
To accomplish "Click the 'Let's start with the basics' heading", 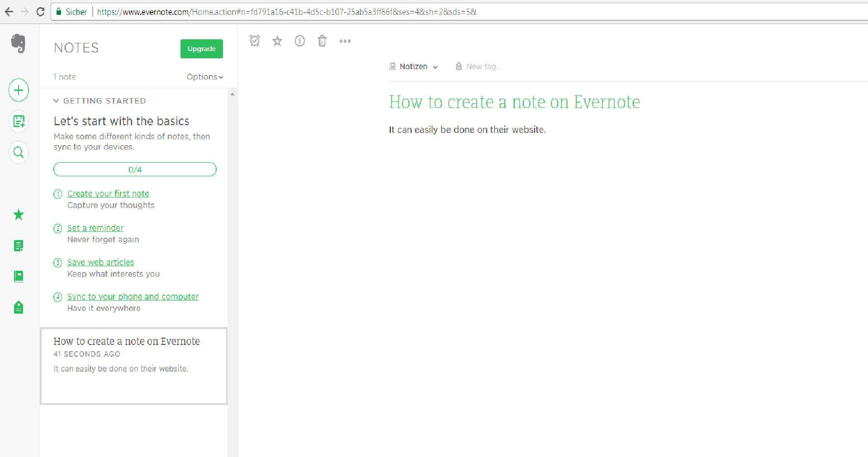I will 121,121.
